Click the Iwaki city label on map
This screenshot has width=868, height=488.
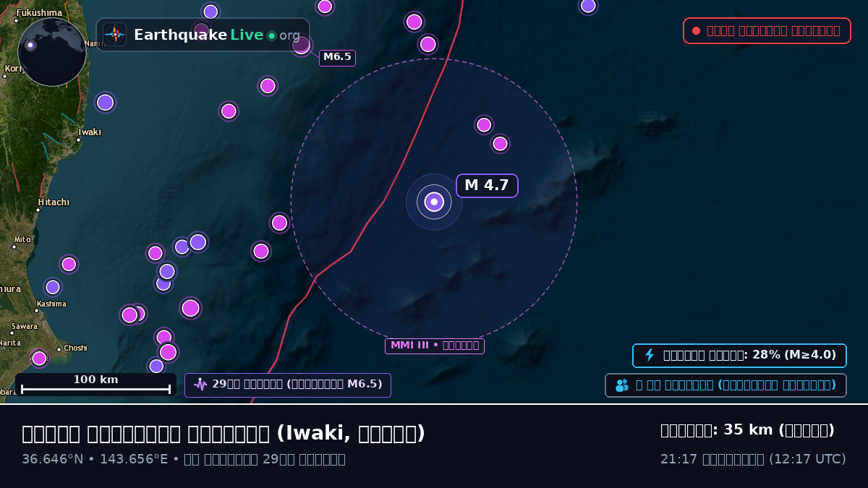coord(90,132)
